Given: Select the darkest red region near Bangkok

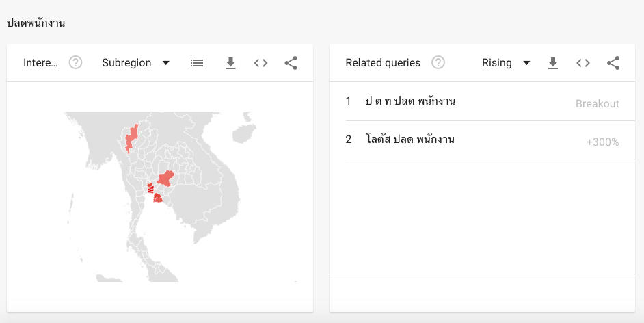Looking at the screenshot, I should [x=150, y=188].
